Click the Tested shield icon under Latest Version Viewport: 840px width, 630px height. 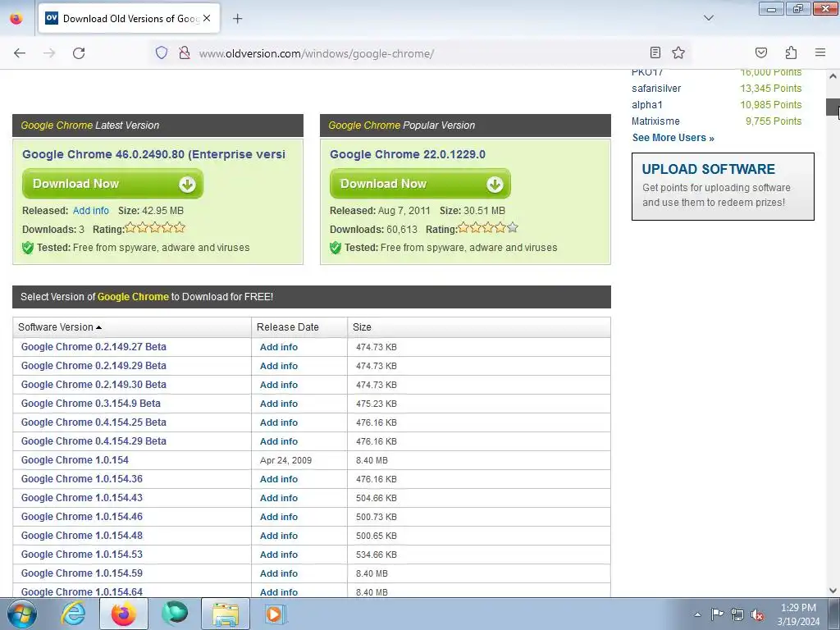pyautogui.click(x=28, y=248)
